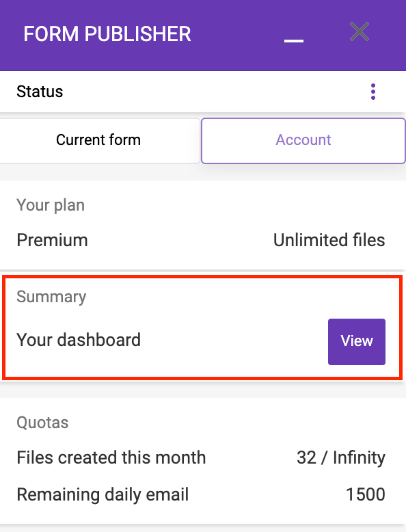Click the Premium plan label
This screenshot has height=532, width=406.
(x=52, y=240)
